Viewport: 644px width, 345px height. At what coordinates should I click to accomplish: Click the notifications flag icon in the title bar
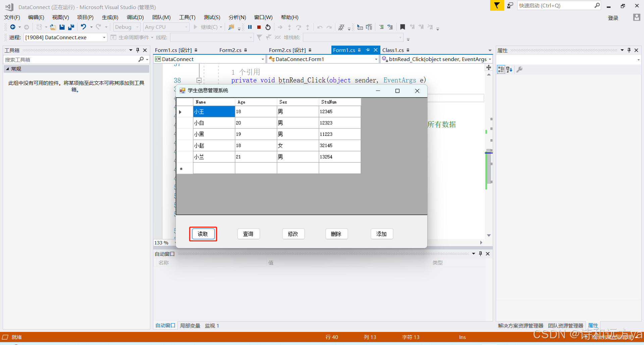[x=497, y=5]
